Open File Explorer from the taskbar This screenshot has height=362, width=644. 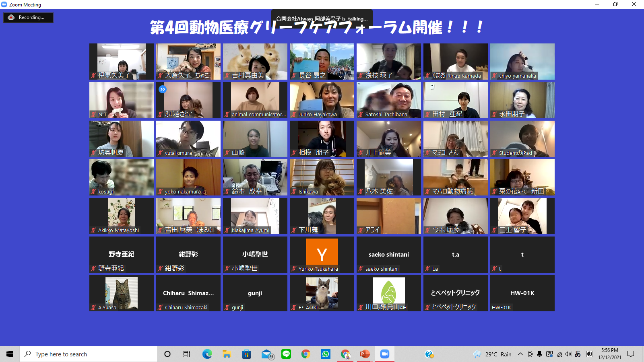point(227,354)
